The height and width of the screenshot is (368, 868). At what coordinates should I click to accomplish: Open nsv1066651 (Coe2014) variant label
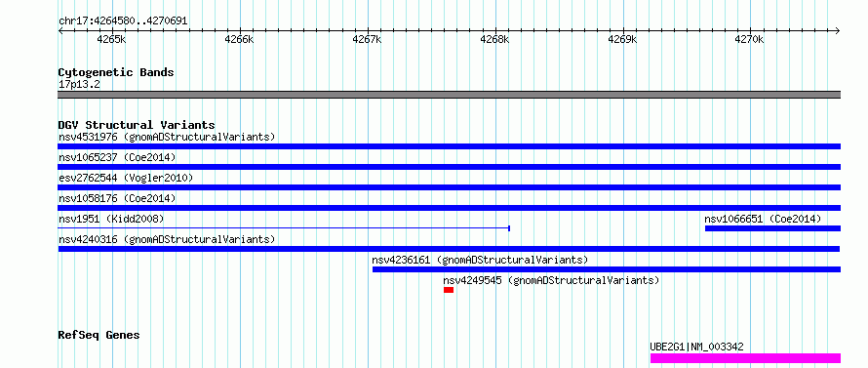[763, 219]
